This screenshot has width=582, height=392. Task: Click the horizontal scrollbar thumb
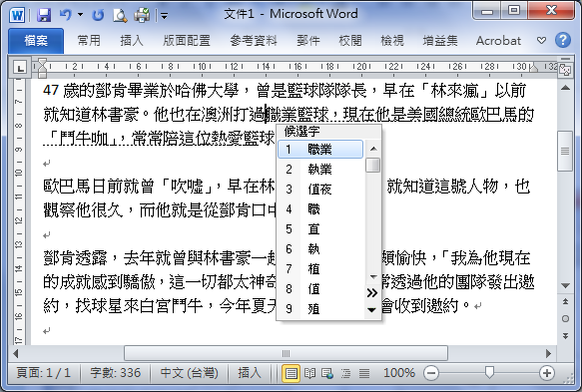[286, 353]
